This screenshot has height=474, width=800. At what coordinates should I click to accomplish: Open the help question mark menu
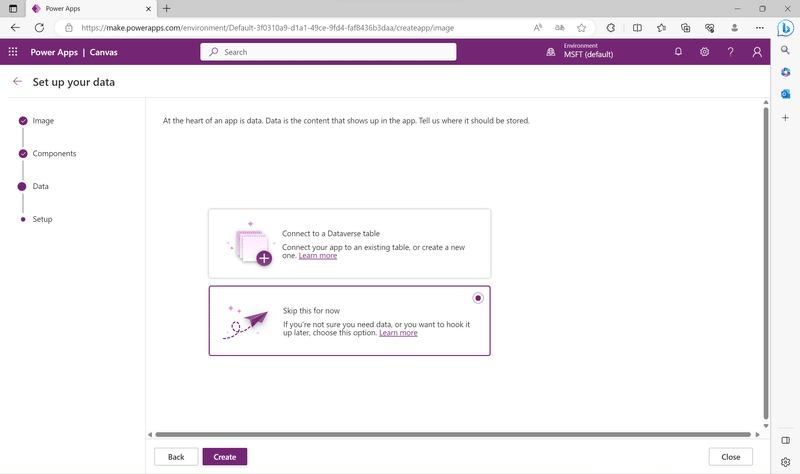[x=731, y=52]
